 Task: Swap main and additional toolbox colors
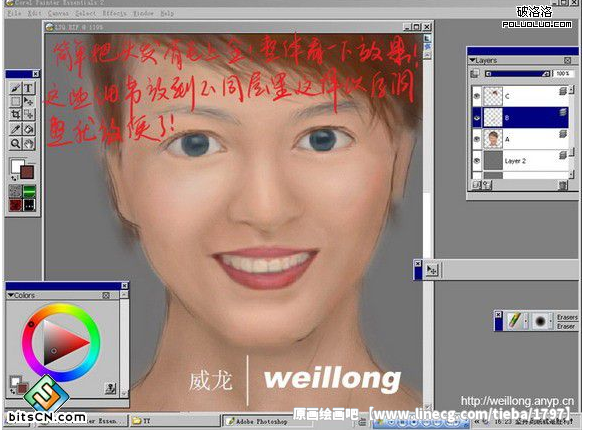click(x=14, y=178)
